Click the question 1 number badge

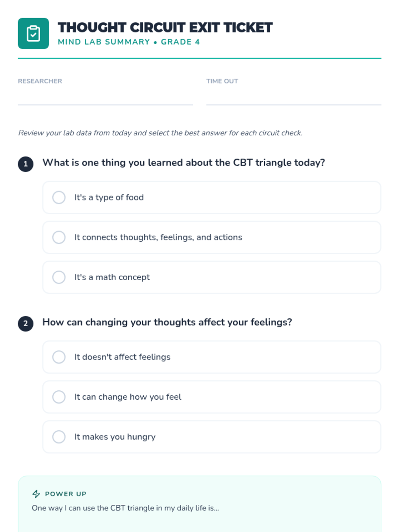[26, 164]
